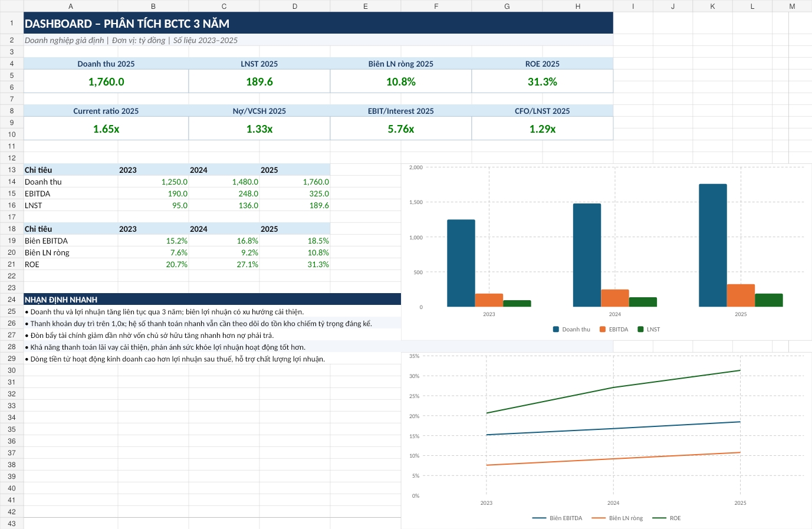Click the LNST cell 95.0
This screenshot has width=812, height=529.
pyautogui.click(x=153, y=205)
